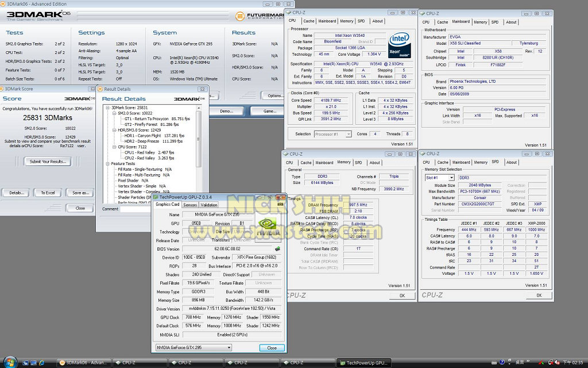Collapse the Feature Tests tree node
Image resolution: width=588 pixels, height=368 pixels.
pyautogui.click(x=108, y=163)
